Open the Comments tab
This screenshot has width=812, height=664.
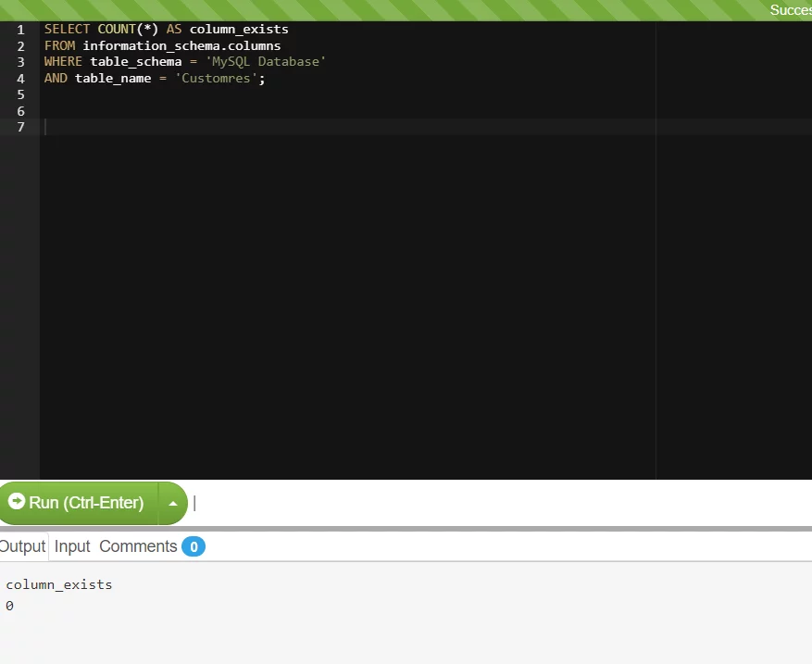(138, 546)
